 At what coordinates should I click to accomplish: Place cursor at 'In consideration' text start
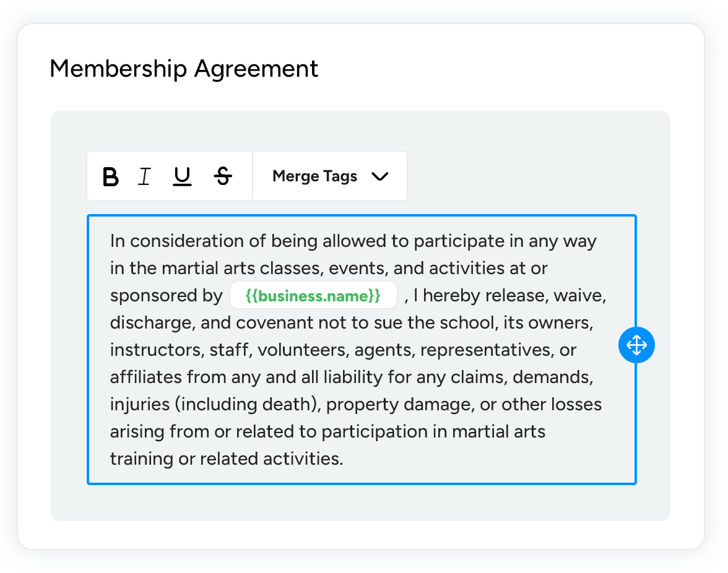(111, 241)
